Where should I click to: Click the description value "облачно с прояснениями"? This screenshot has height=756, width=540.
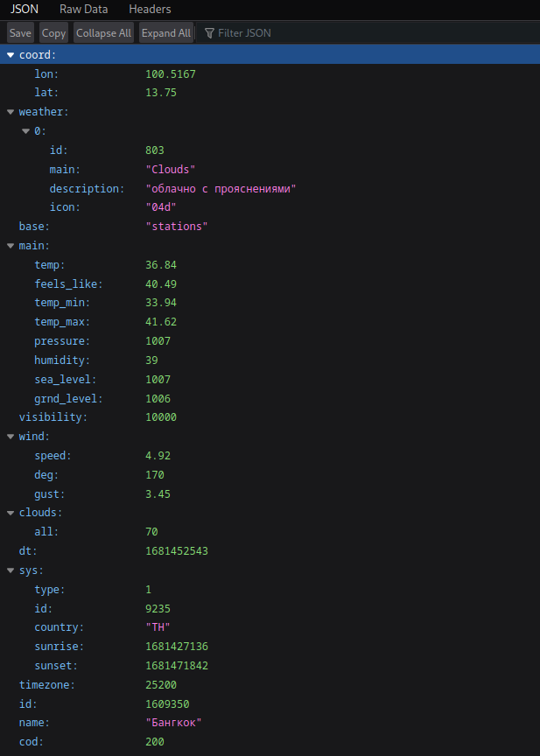click(x=221, y=188)
